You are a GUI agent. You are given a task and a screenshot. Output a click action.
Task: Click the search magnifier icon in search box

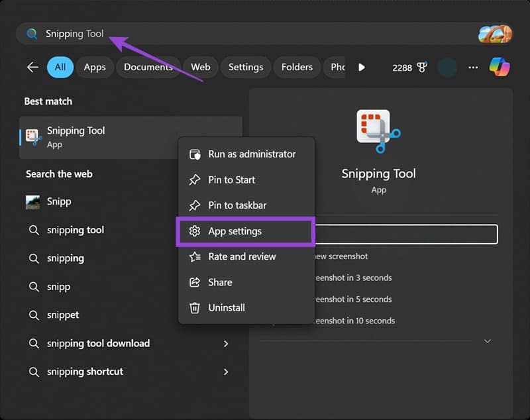(x=32, y=33)
